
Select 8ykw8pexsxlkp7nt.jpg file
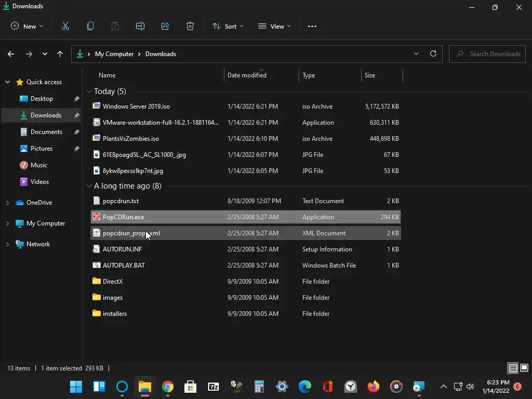point(246,171)
